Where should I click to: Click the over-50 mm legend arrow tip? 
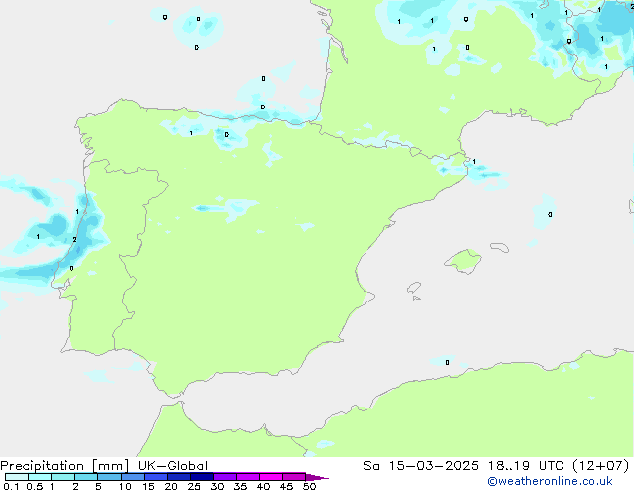click(x=317, y=477)
